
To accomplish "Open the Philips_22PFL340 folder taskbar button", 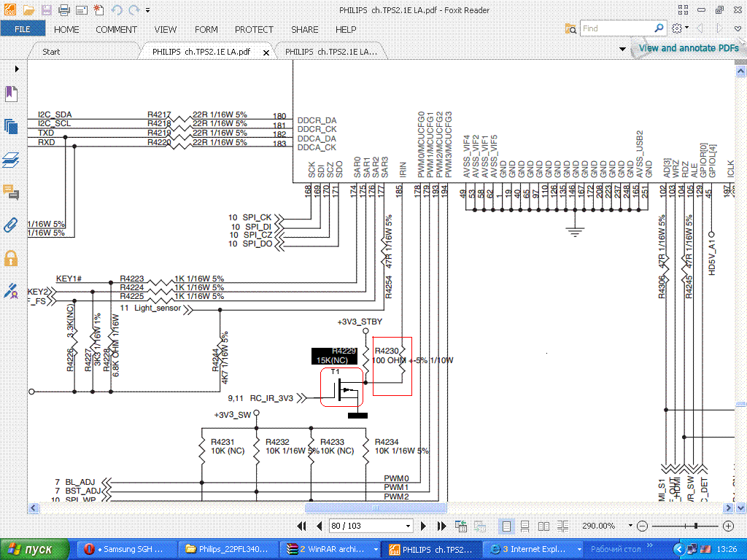I will coord(228,550).
